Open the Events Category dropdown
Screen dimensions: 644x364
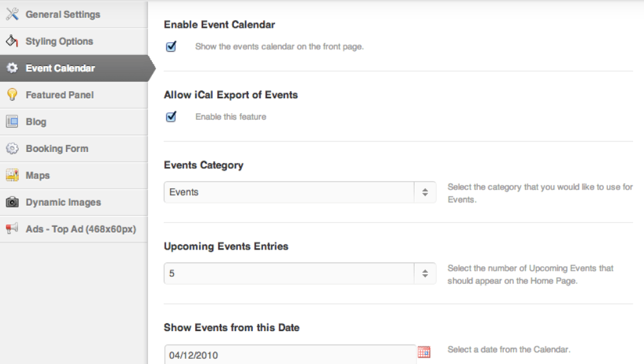(300, 192)
